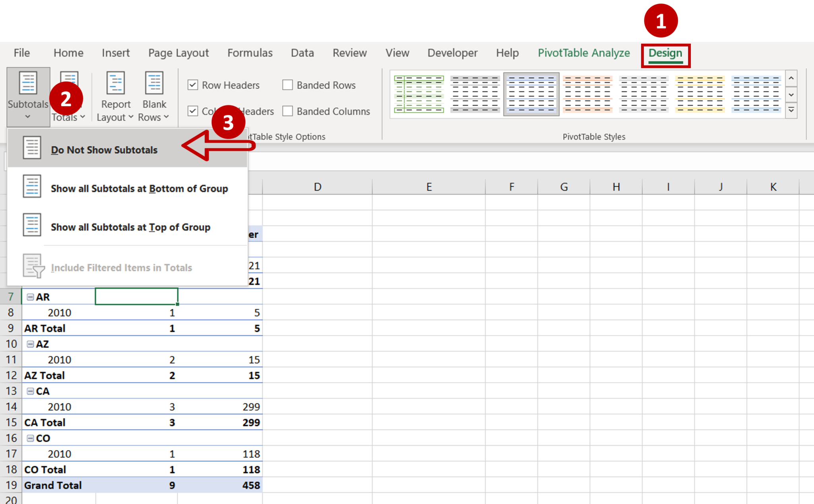Switch to the Data tab
This screenshot has width=814, height=504.
click(x=302, y=53)
